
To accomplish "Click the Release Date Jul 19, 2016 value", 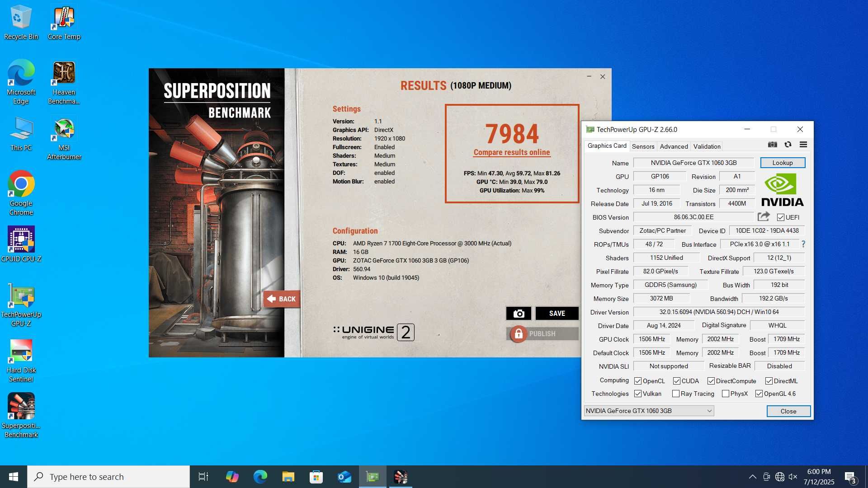I will point(656,203).
